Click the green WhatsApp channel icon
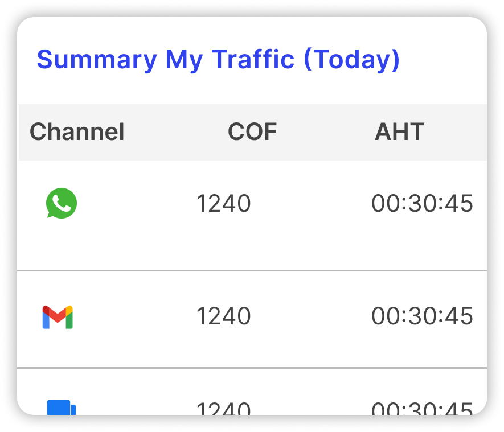This screenshot has height=432, width=504. (62, 203)
